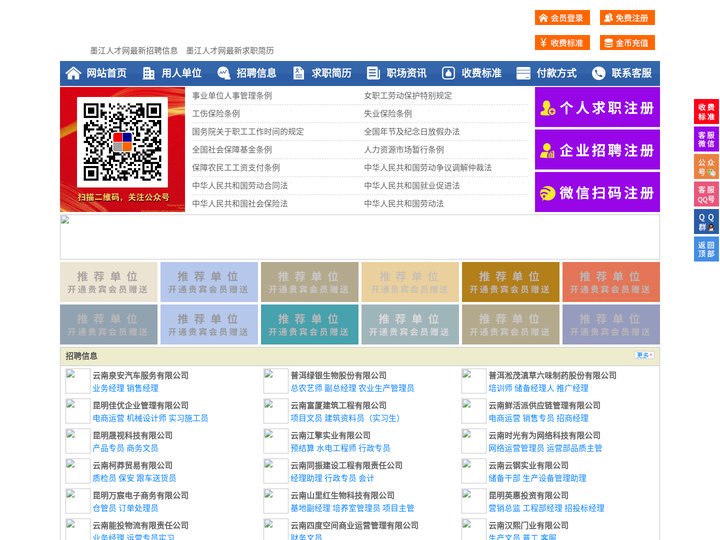This screenshot has height=540, width=720.
Task: Click the broken banner image below the QR panel
Action: tap(360, 237)
